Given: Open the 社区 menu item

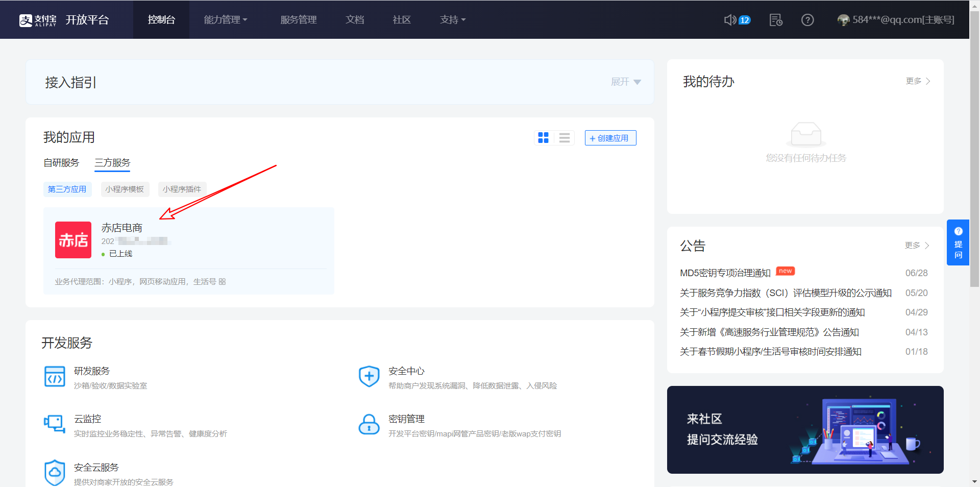Looking at the screenshot, I should (402, 19).
